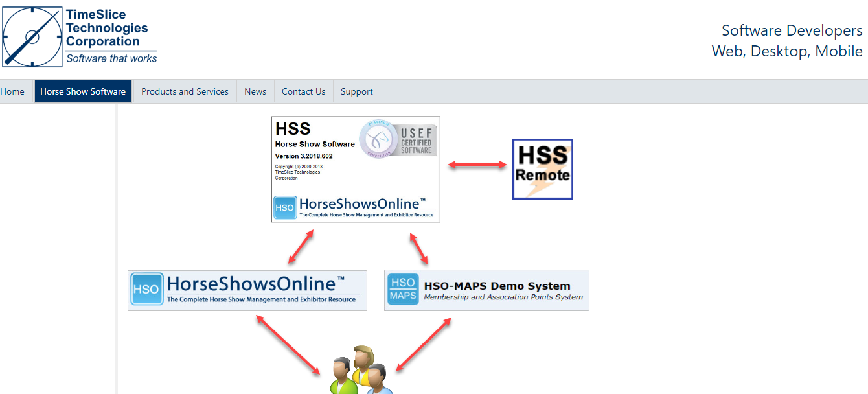Viewport: 868px width, 394px height.
Task: Click the HSO square icon in HorseShowsOnline banner
Action: coord(147,289)
